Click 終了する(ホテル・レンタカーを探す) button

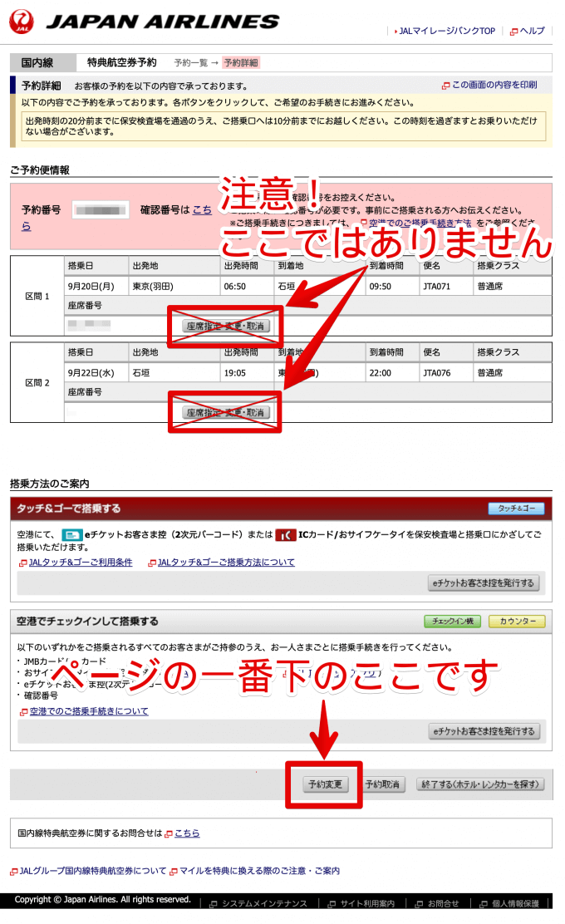tap(480, 784)
